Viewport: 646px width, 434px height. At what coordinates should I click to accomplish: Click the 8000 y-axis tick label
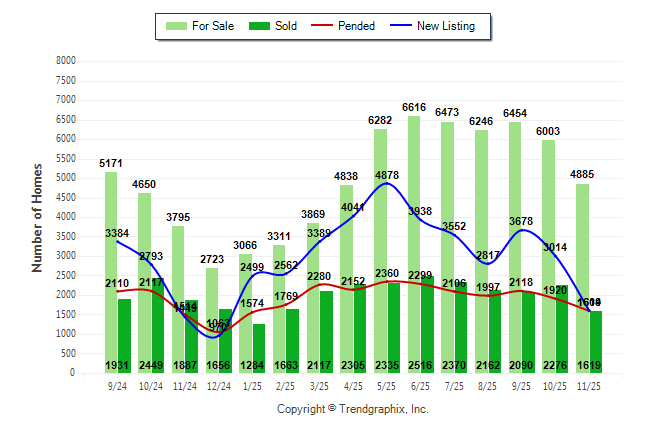coord(64,61)
